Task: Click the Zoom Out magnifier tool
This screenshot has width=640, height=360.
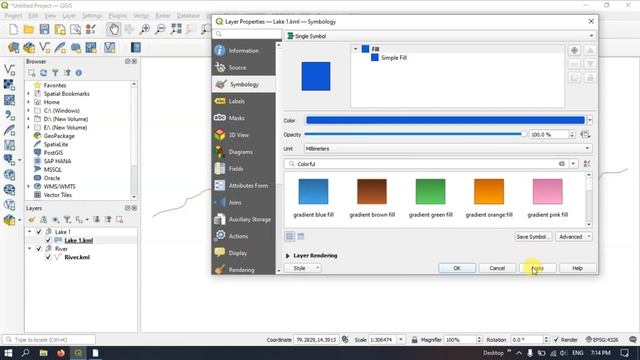Action: [x=160, y=29]
